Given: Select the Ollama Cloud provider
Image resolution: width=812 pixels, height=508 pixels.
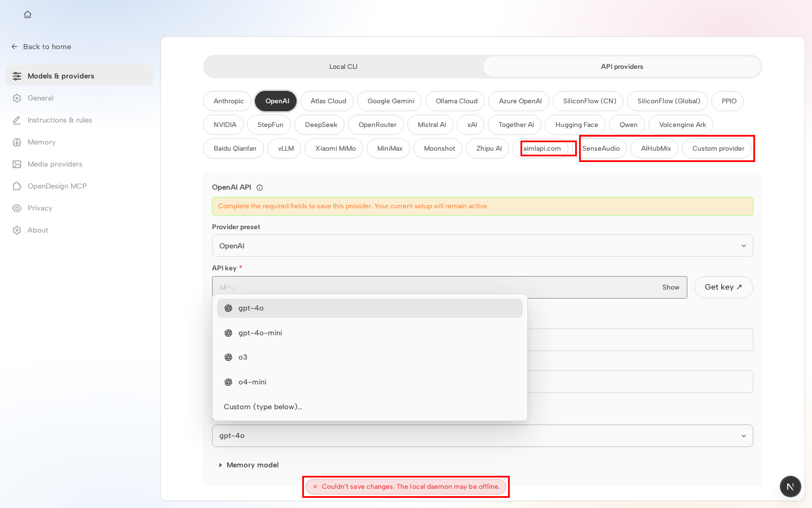Looking at the screenshot, I should (x=456, y=101).
